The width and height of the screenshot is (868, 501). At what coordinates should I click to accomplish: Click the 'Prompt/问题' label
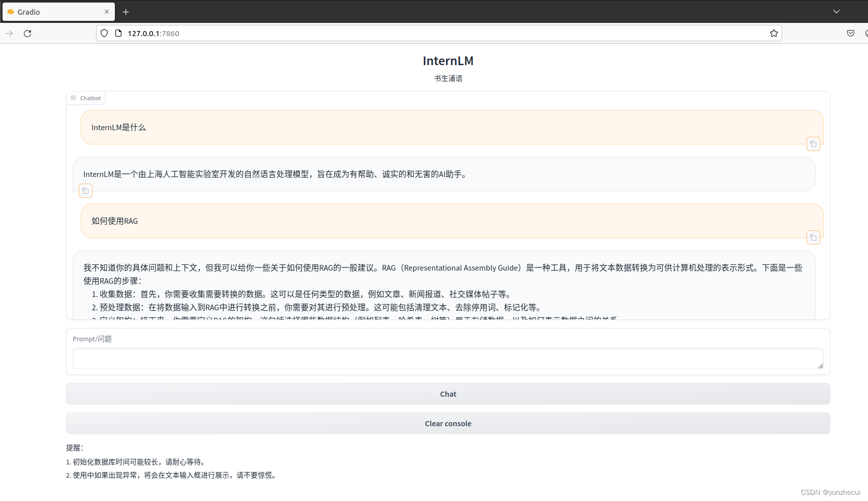point(92,339)
